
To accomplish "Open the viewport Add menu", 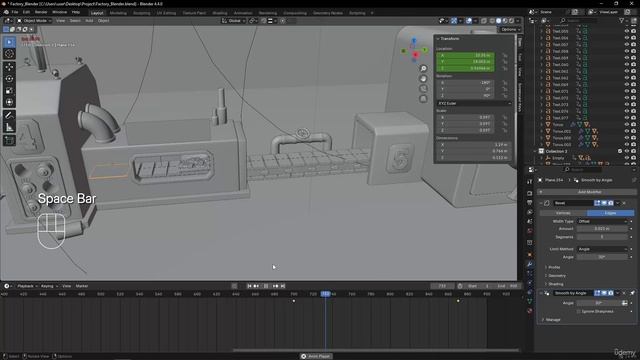I will click(89, 20).
